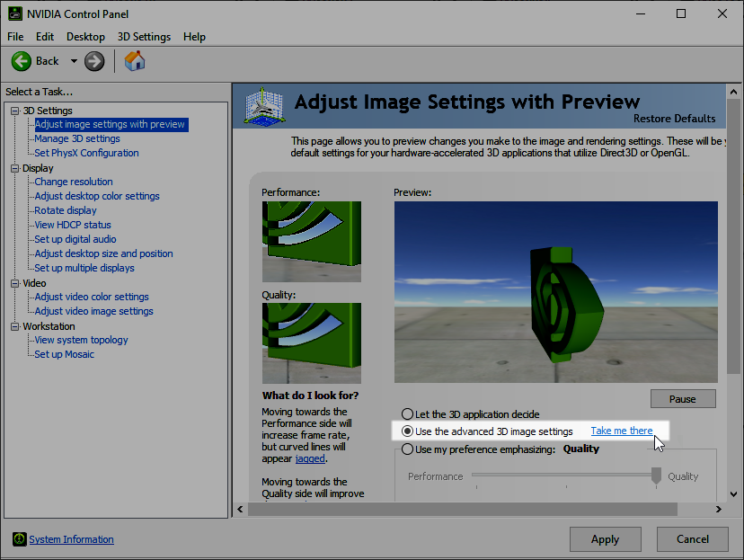Collapse the Workstation tree node
Image resolution: width=744 pixels, height=560 pixels.
(x=14, y=326)
